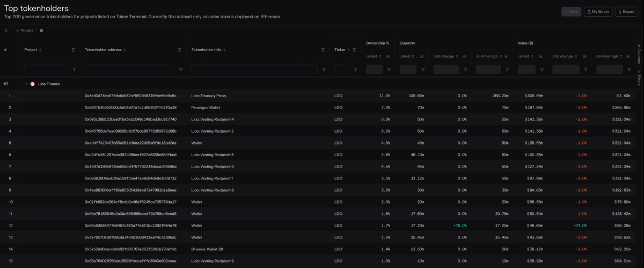Viewport: 644px width, 268px height.
Task: Click the Project filter text field
Action: [x=46, y=69]
